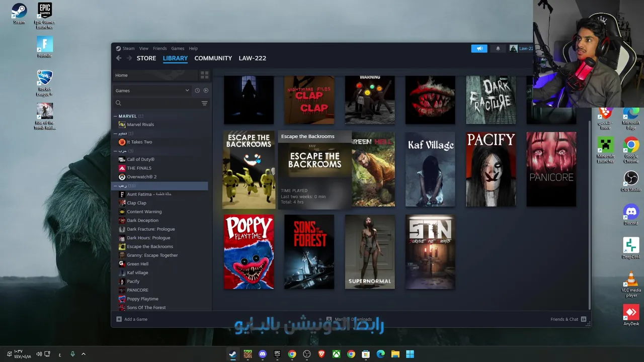The height and width of the screenshot is (362, 644).
Task: Toggle sort by recent activity clock icon
Action: [197, 90]
